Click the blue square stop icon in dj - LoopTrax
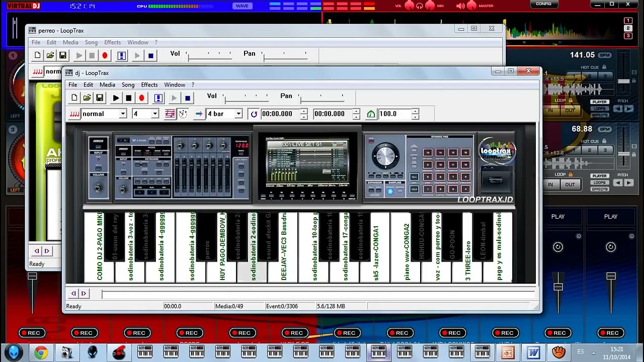644x362 pixels. coord(188,98)
